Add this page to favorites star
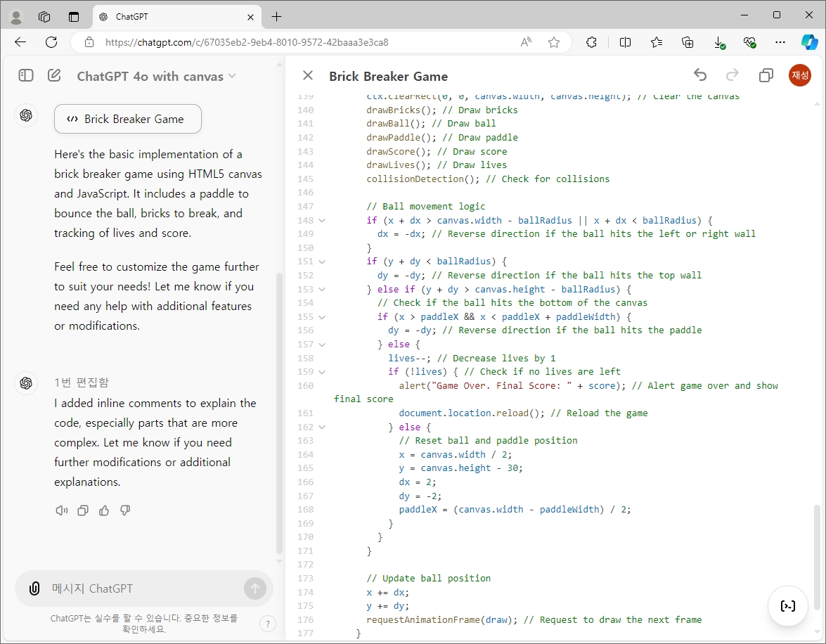Image resolution: width=826 pixels, height=644 pixels. [x=554, y=42]
